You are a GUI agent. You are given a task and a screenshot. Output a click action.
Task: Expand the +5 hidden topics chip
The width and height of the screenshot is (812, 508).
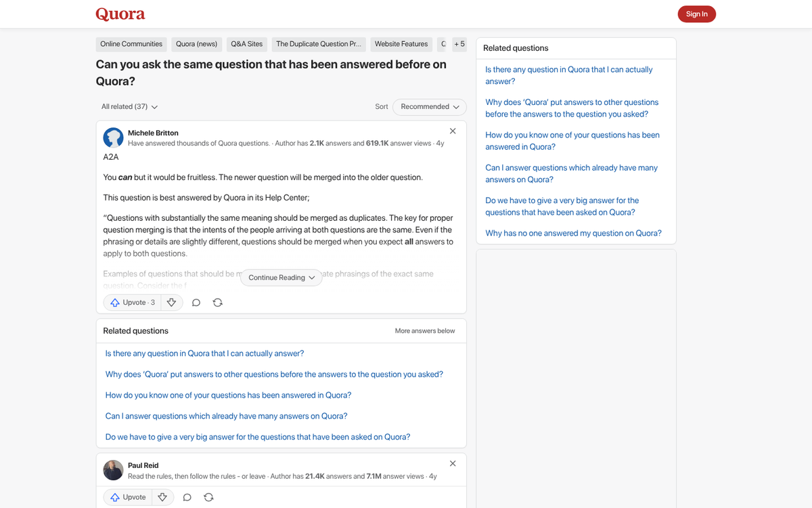point(459,43)
